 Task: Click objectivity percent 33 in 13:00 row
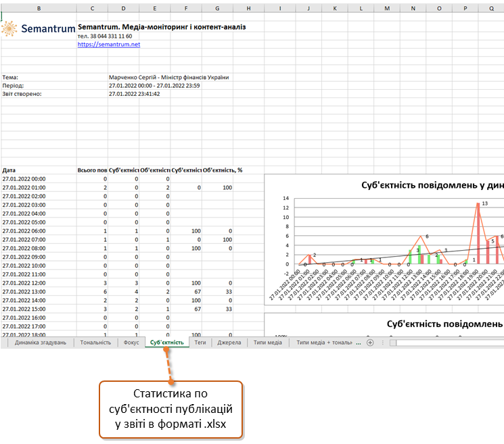217,291
